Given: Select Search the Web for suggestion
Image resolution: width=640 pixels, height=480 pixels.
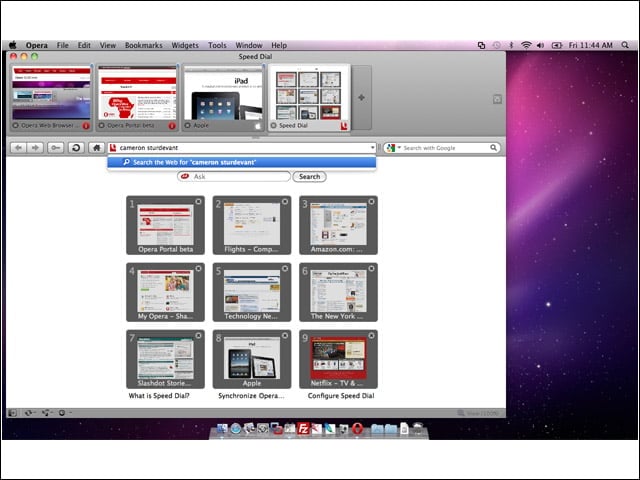Looking at the screenshot, I should 242,162.
